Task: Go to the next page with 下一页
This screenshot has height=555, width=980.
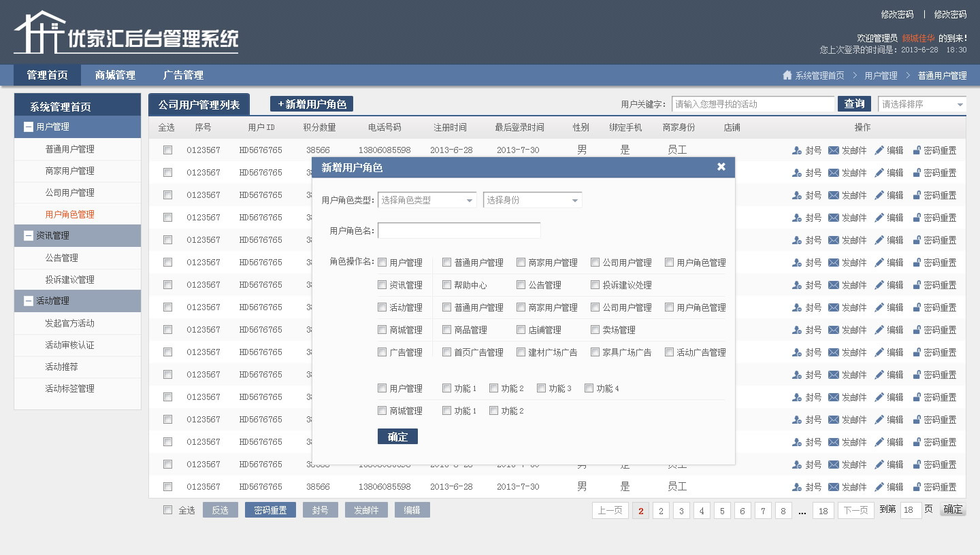Action: tap(856, 510)
